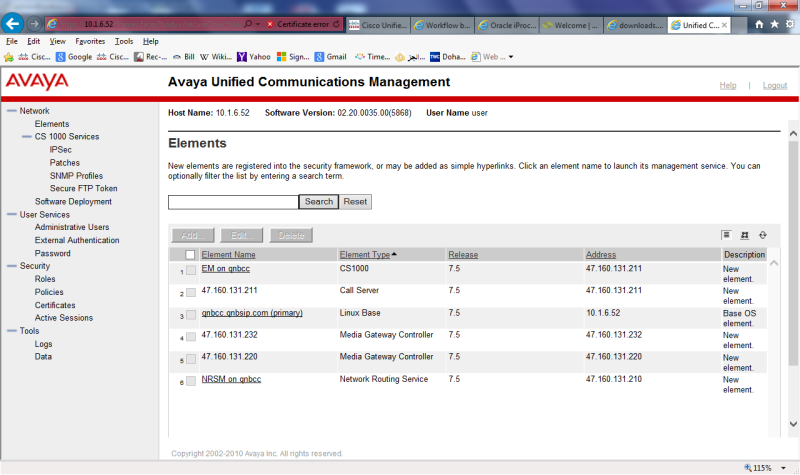Image resolution: width=800 pixels, height=475 pixels.
Task: Switch to the Cisco Unifie... tab
Action: (x=378, y=25)
